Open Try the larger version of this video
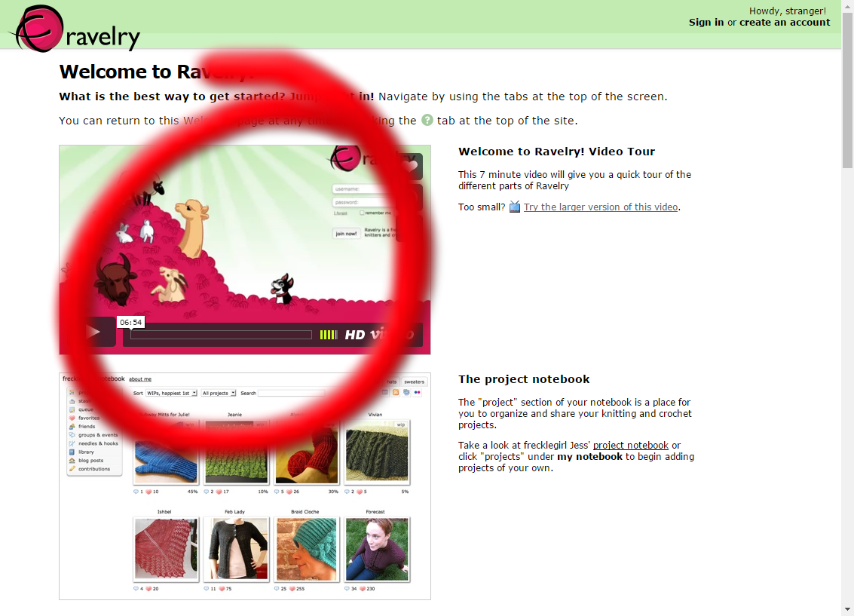The height and width of the screenshot is (616, 854). tap(601, 207)
